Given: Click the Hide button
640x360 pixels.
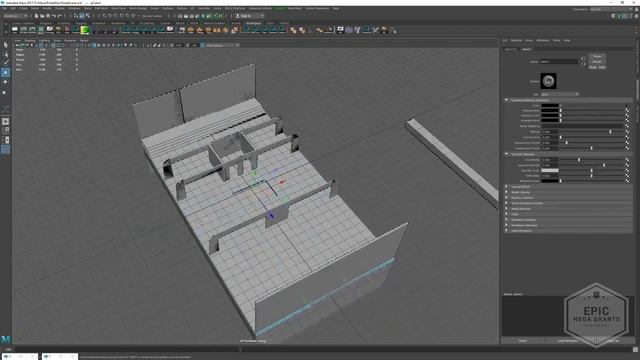Looking at the screenshot, I should (x=602, y=67).
